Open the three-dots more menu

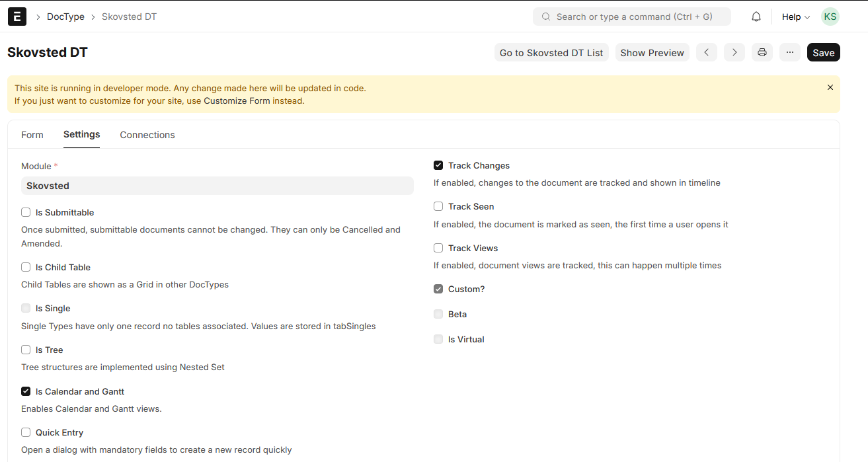(x=790, y=52)
